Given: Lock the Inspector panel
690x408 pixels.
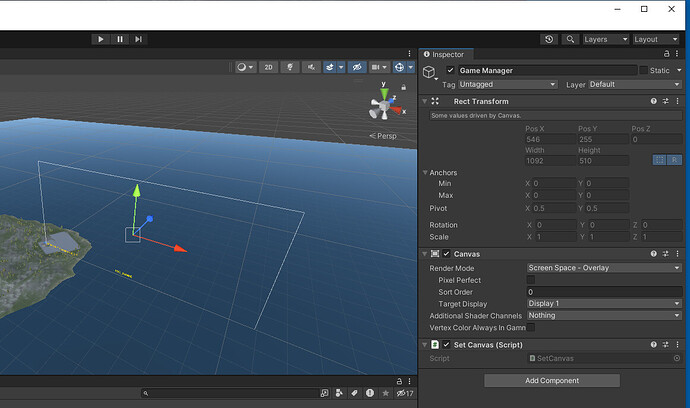Looking at the screenshot, I should 668,54.
